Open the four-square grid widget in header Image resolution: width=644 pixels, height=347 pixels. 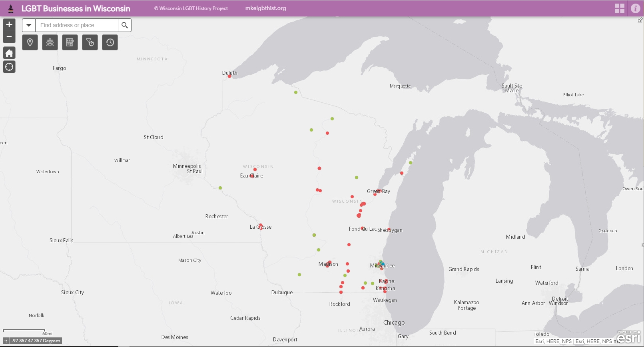click(x=620, y=8)
